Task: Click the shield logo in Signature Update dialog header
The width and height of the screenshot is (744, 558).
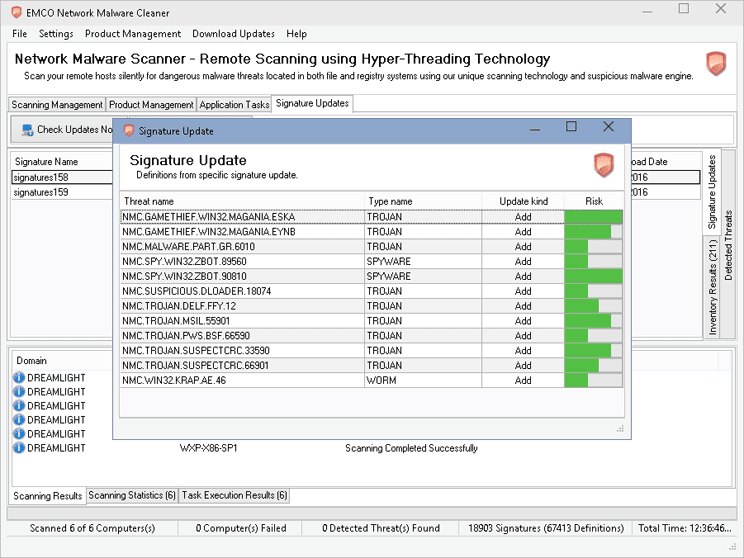Action: click(x=604, y=165)
